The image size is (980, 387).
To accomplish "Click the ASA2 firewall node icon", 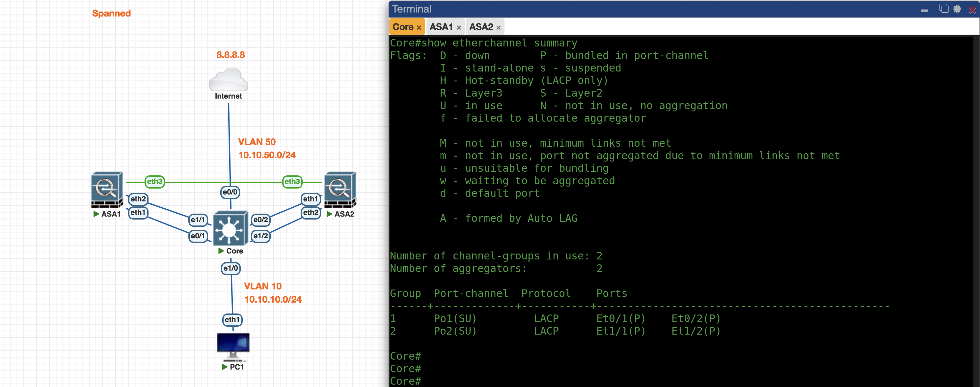I will coord(340,189).
